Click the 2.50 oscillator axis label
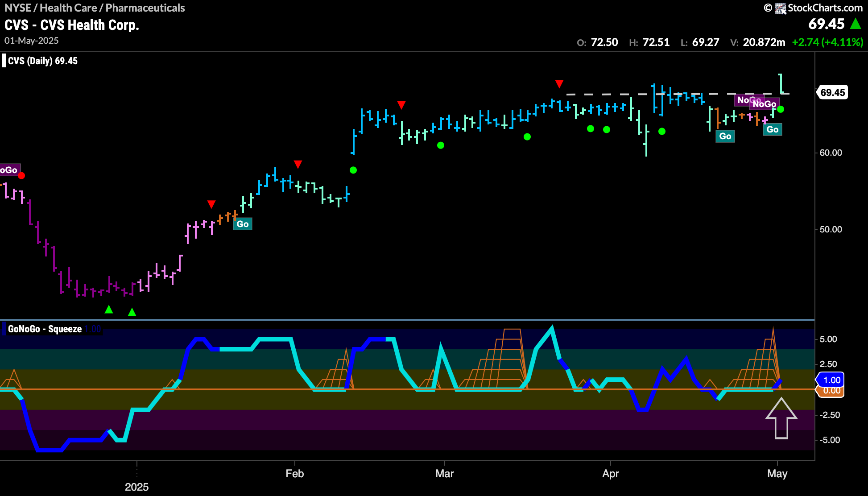The height and width of the screenshot is (496, 868). pos(829,364)
